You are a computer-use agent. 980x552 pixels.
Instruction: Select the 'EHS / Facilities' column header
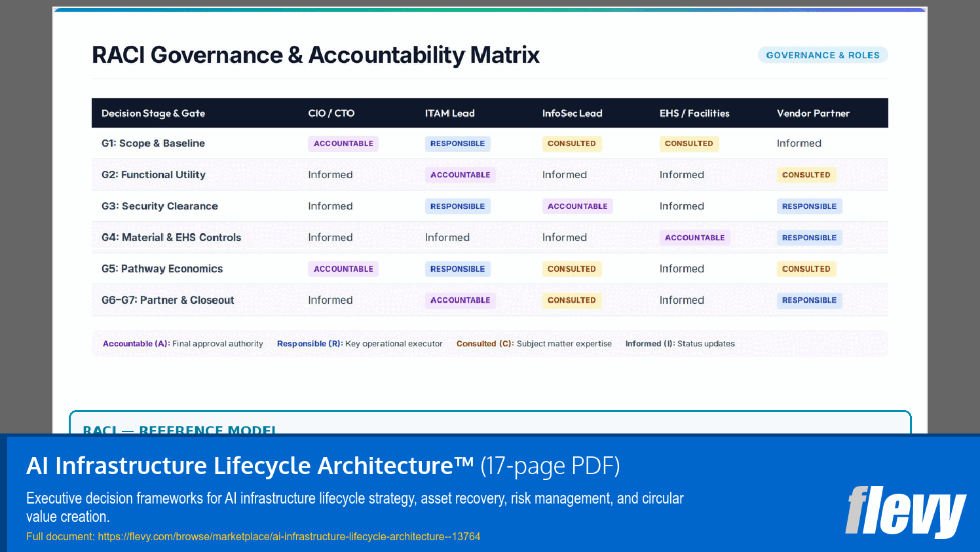click(694, 113)
